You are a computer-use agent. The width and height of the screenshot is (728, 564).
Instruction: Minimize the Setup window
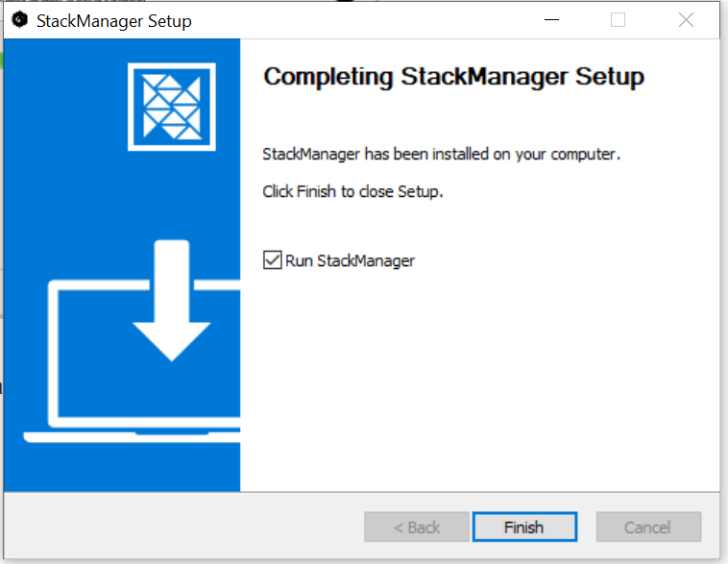(x=551, y=20)
